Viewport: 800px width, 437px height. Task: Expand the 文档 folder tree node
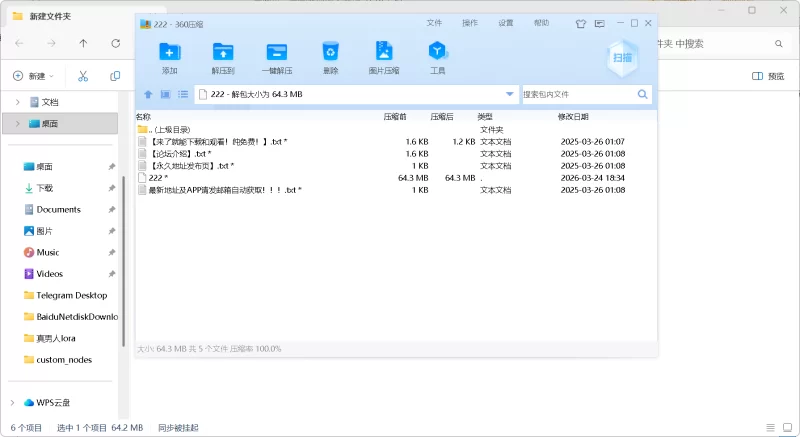[x=18, y=102]
